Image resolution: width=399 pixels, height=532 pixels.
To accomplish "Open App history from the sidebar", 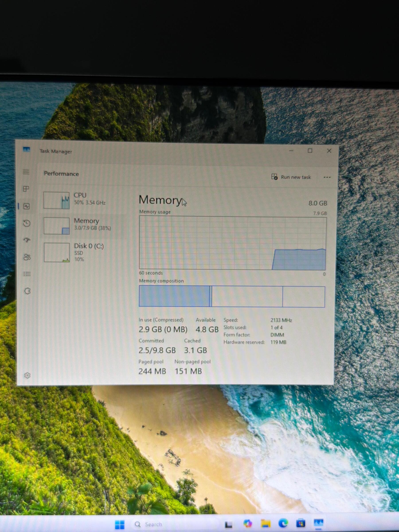I will 27,223.
